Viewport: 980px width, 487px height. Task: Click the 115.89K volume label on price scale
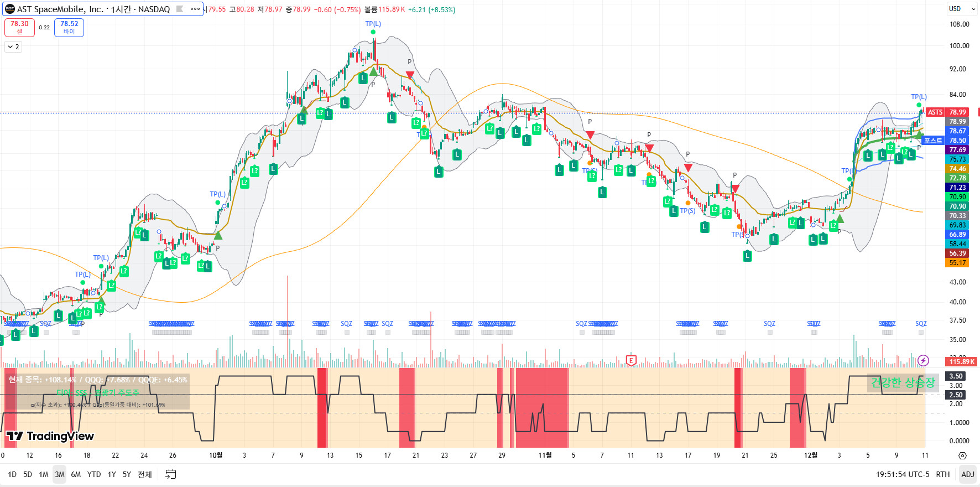(x=962, y=362)
